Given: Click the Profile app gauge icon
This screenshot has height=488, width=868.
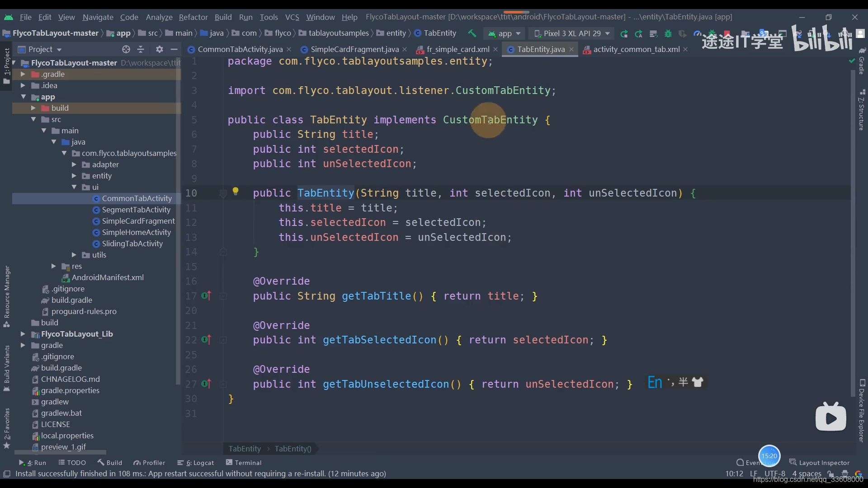Looking at the screenshot, I should (x=697, y=33).
